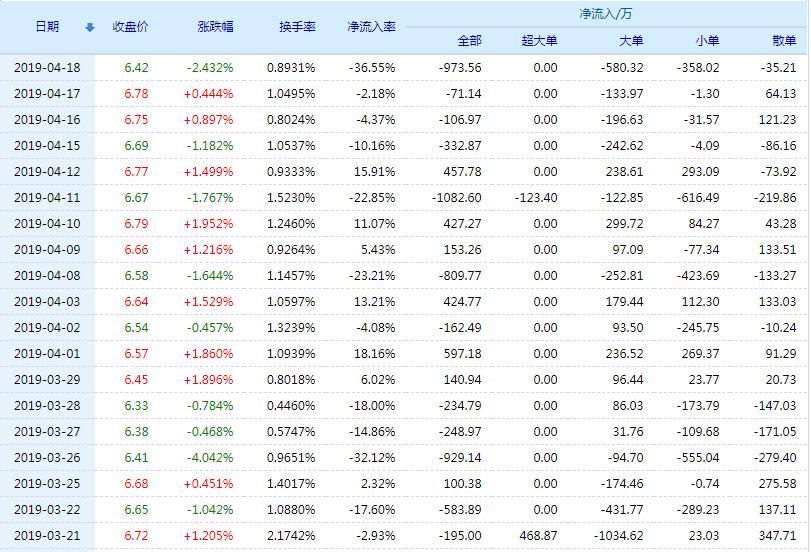The height and width of the screenshot is (552, 811).
Task: Click the 468.87 extra-large order value
Action: (538, 536)
